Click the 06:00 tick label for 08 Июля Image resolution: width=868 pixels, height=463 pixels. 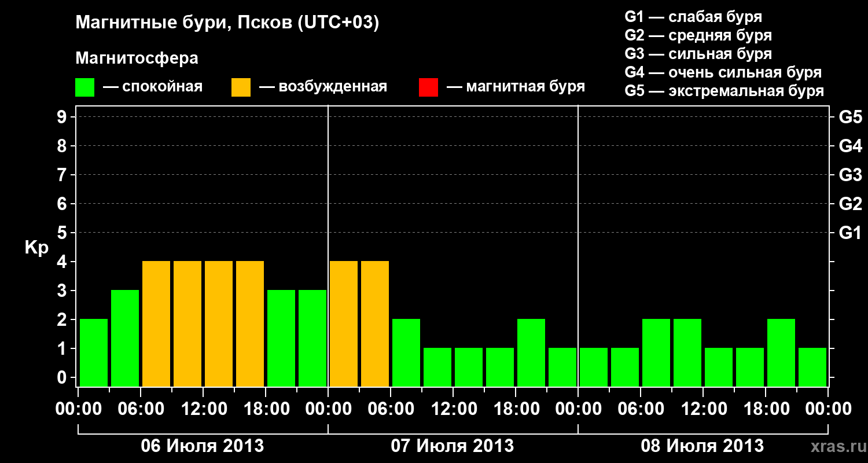pyautogui.click(x=641, y=409)
